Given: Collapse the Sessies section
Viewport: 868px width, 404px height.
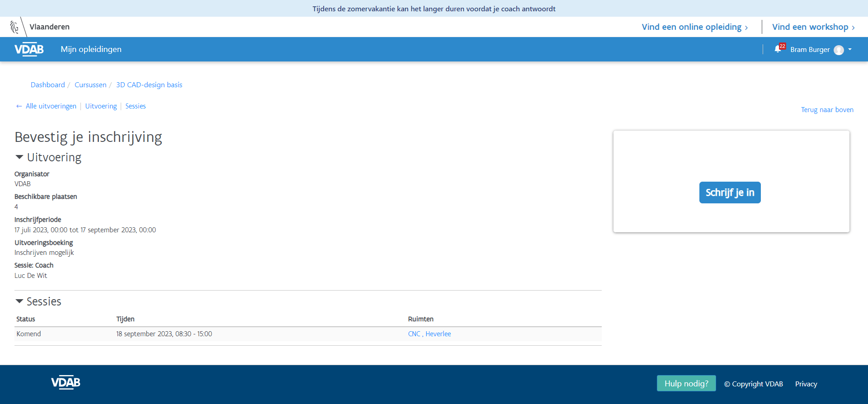Looking at the screenshot, I should click(x=19, y=301).
